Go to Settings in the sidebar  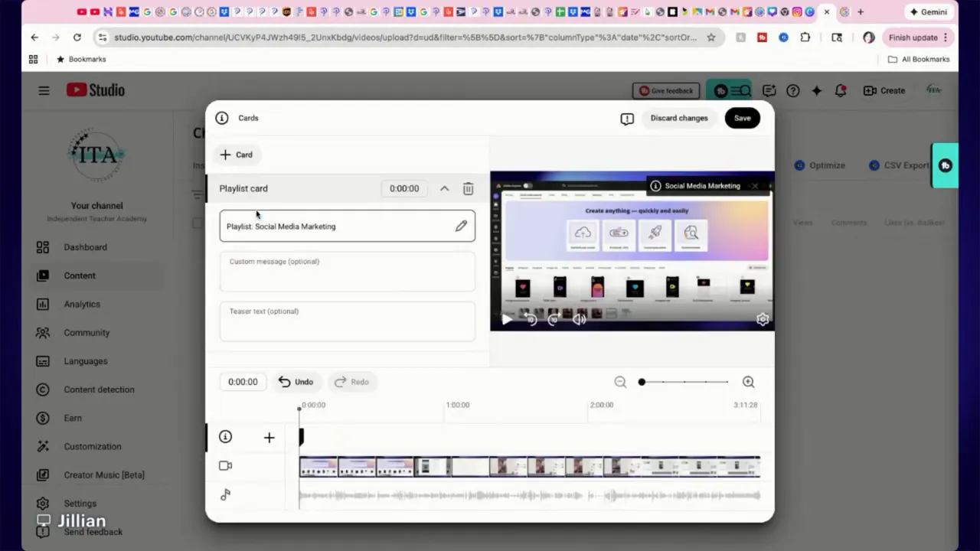pos(80,503)
